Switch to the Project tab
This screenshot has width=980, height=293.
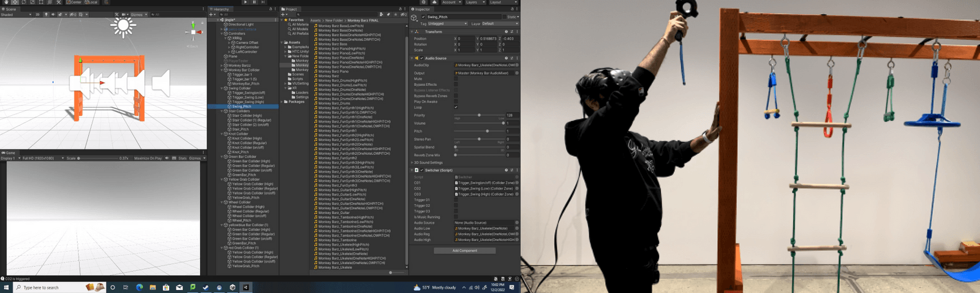pyautogui.click(x=289, y=9)
